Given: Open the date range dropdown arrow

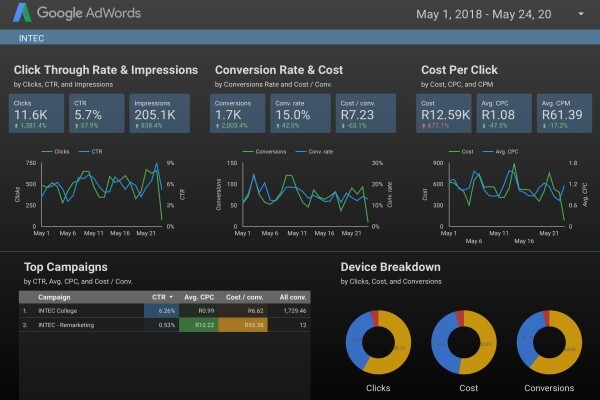Looking at the screenshot, I should click(581, 14).
